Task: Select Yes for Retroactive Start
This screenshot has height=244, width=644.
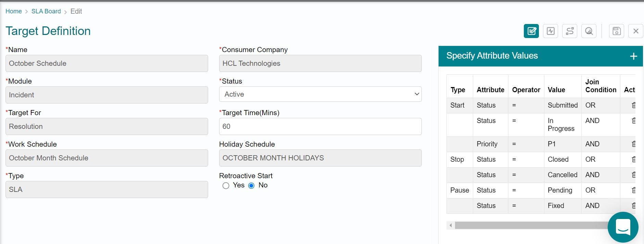Action: 226,186
